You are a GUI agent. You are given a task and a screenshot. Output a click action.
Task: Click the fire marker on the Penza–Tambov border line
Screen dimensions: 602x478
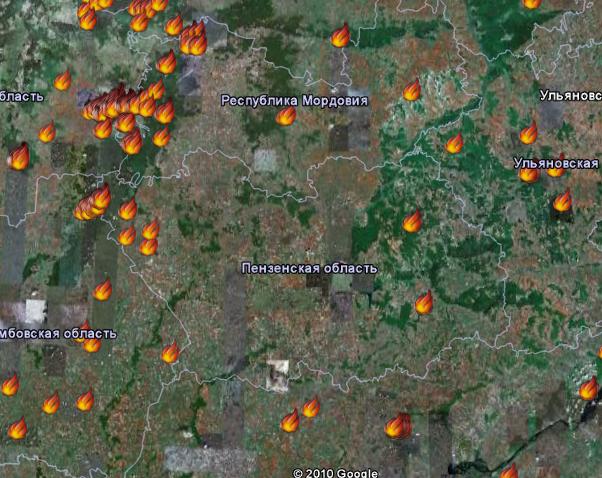tap(170, 353)
